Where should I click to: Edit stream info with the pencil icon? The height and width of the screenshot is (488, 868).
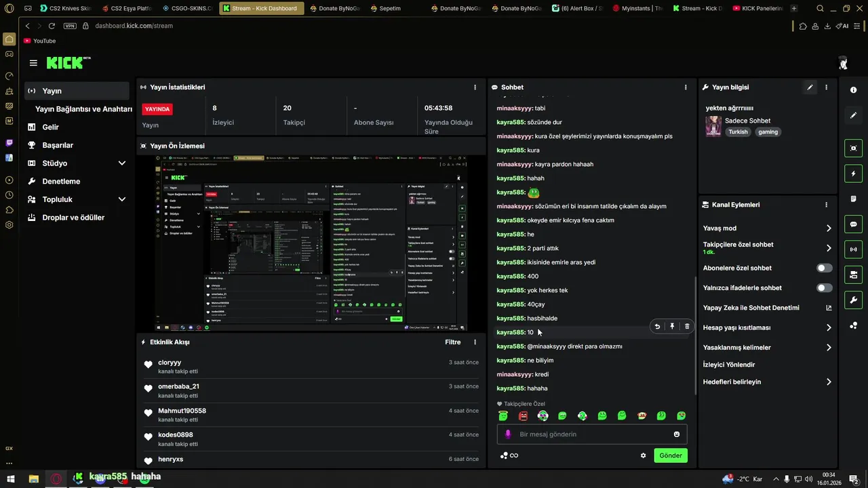click(x=810, y=87)
